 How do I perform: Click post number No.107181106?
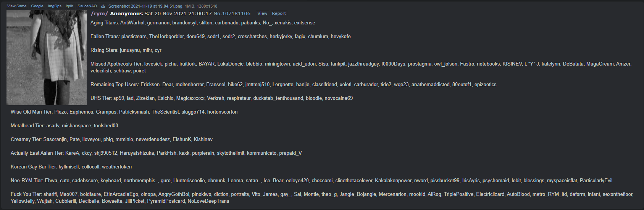tap(232, 13)
